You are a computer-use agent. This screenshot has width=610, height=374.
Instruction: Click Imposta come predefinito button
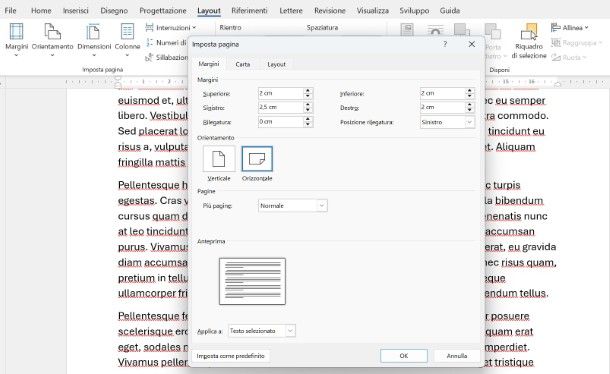click(231, 356)
